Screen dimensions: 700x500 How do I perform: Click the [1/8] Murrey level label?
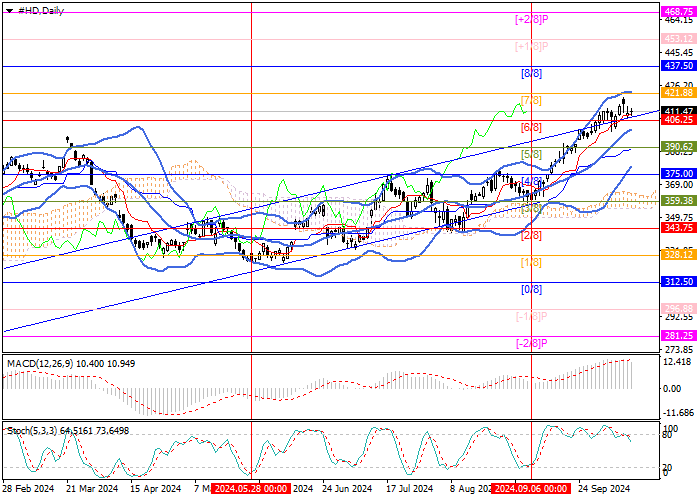531,262
